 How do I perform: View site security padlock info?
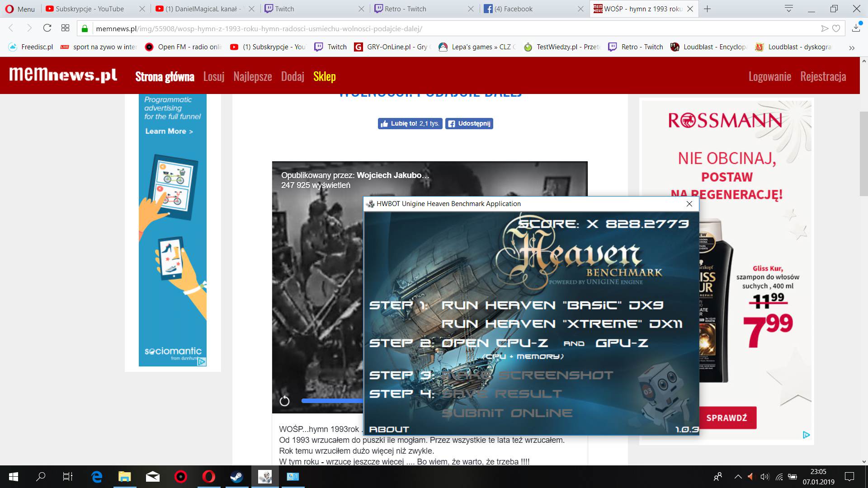85,28
